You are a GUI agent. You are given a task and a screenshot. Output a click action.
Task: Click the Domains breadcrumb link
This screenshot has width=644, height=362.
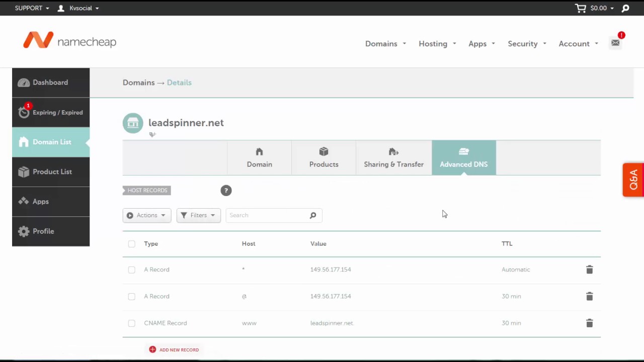(x=138, y=82)
